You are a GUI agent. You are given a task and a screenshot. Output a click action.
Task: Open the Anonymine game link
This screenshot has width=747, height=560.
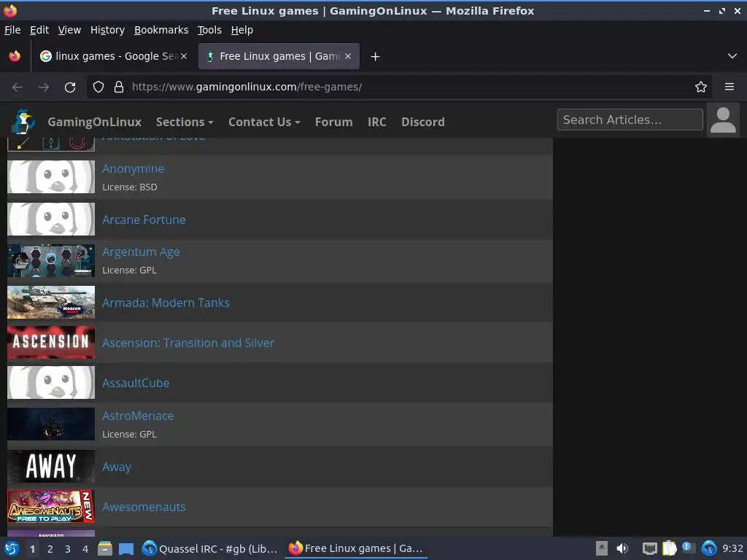click(133, 168)
